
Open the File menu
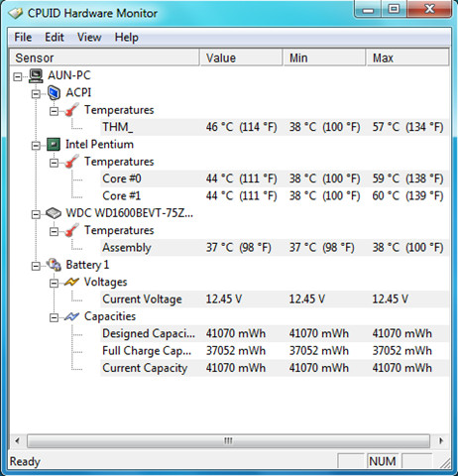coord(23,37)
